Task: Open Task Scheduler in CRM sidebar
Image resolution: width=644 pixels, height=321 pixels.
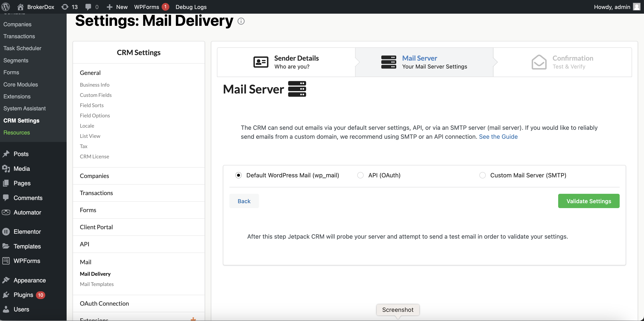Action: click(22, 48)
